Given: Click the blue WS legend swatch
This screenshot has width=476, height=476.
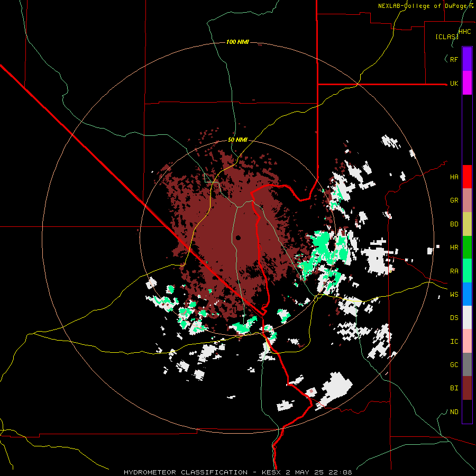Looking at the screenshot, I should (x=467, y=294).
